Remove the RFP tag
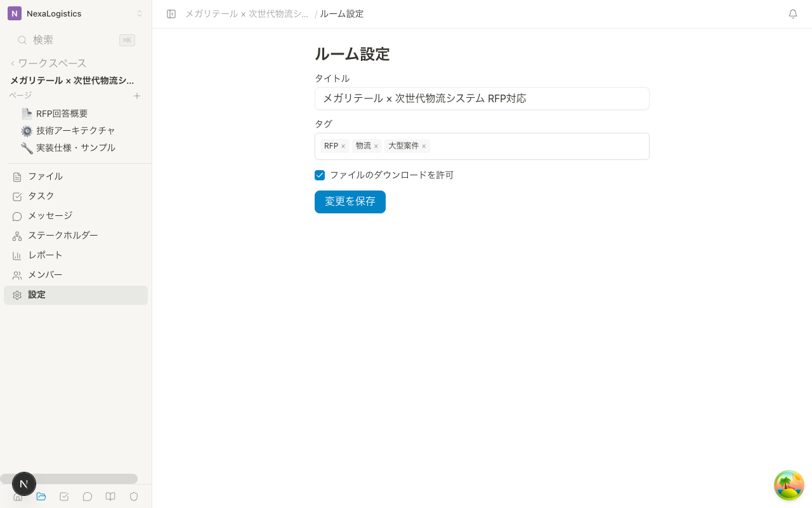The height and width of the screenshot is (508, 812). (343, 146)
